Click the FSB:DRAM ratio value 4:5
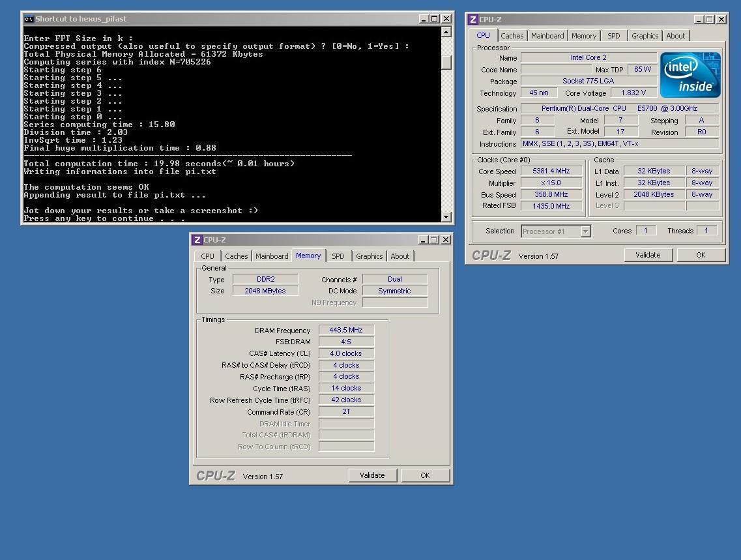 point(346,342)
